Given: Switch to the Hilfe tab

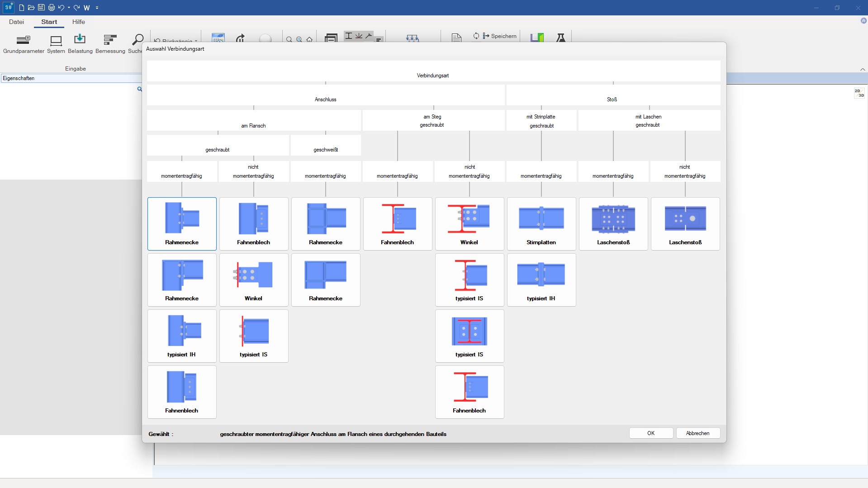Looking at the screenshot, I should 78,22.
